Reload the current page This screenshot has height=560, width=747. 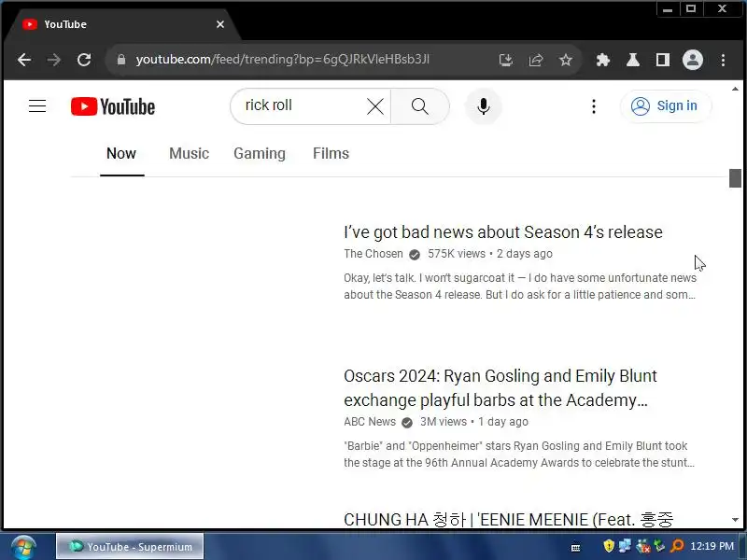84,60
